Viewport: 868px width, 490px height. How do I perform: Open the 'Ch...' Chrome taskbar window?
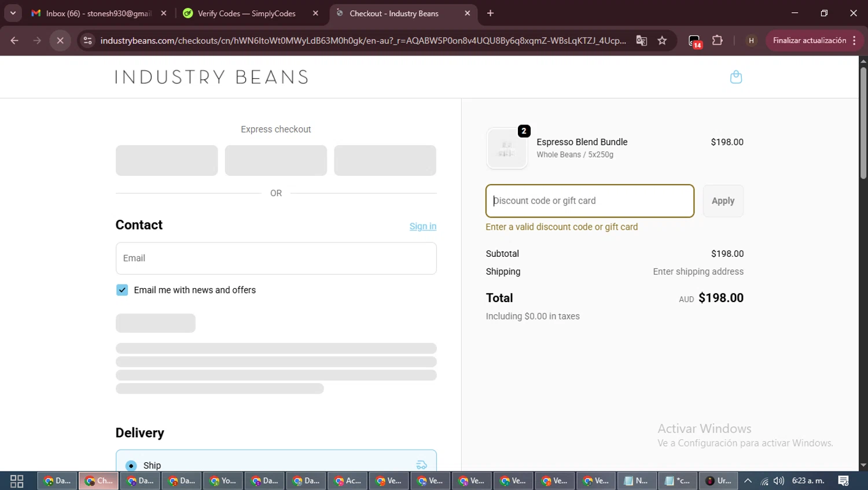click(x=99, y=481)
